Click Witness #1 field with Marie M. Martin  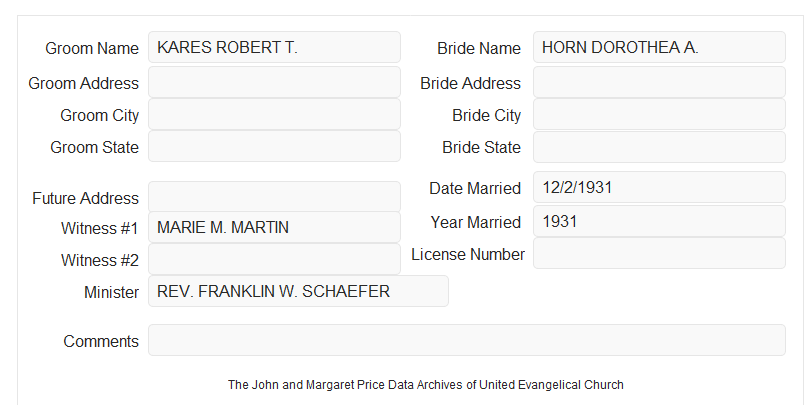tap(274, 227)
